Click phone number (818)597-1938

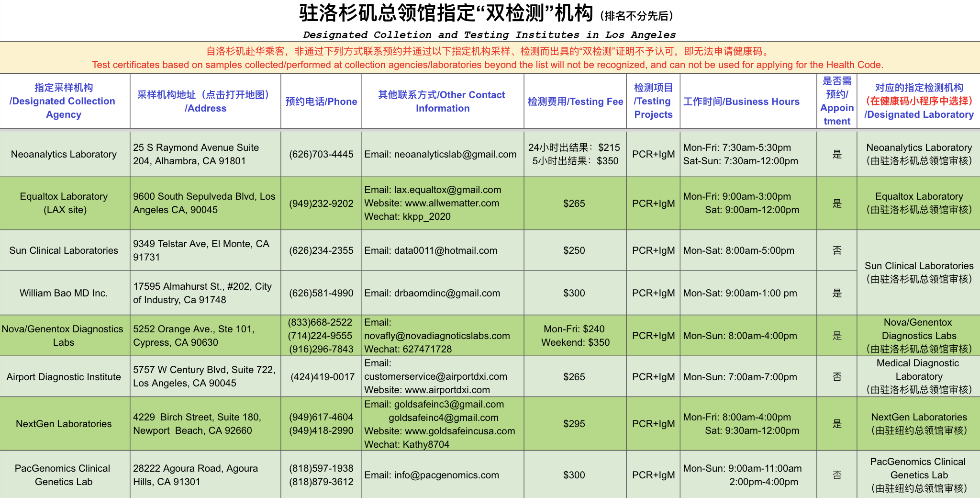coord(321,468)
